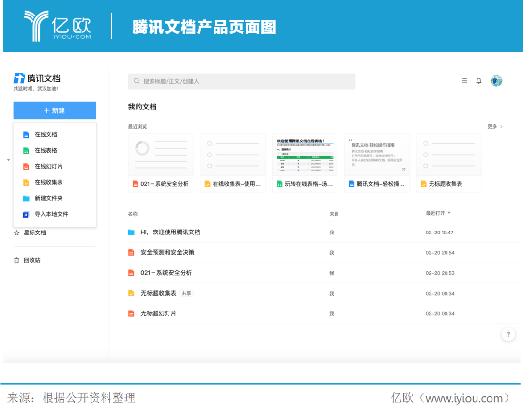Click slide icon of 安全预测和安全决策

coord(131,252)
